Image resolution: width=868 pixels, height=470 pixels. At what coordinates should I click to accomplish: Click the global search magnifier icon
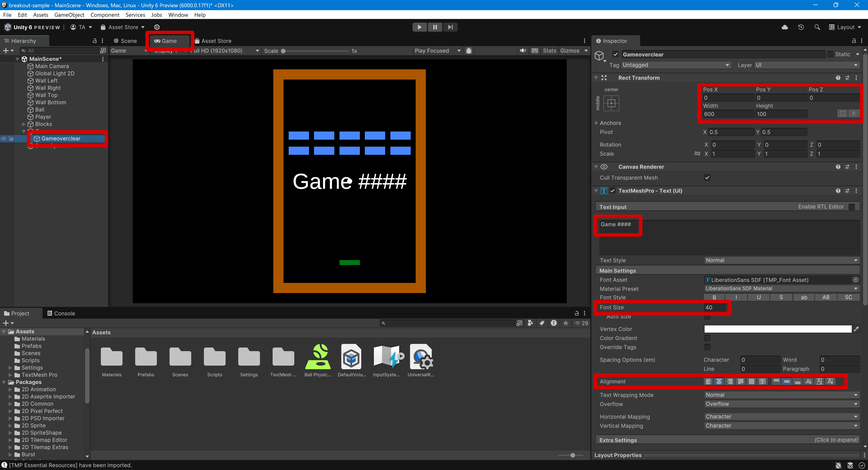817,27
